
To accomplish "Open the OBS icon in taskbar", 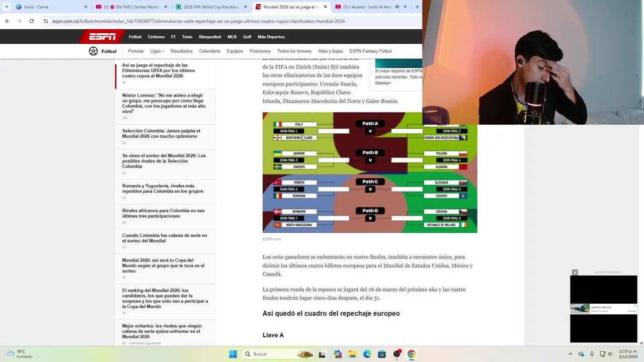I will [x=397, y=354].
